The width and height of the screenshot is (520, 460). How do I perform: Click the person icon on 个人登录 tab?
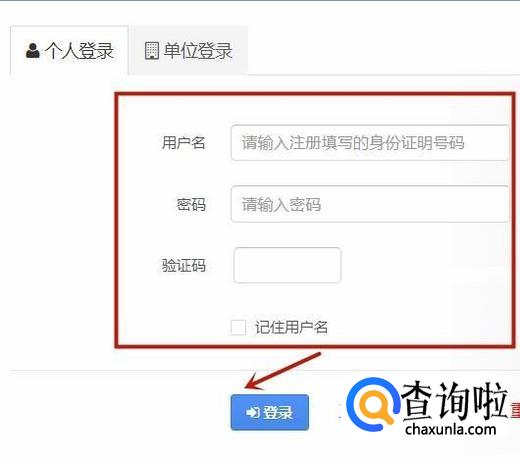point(33,51)
